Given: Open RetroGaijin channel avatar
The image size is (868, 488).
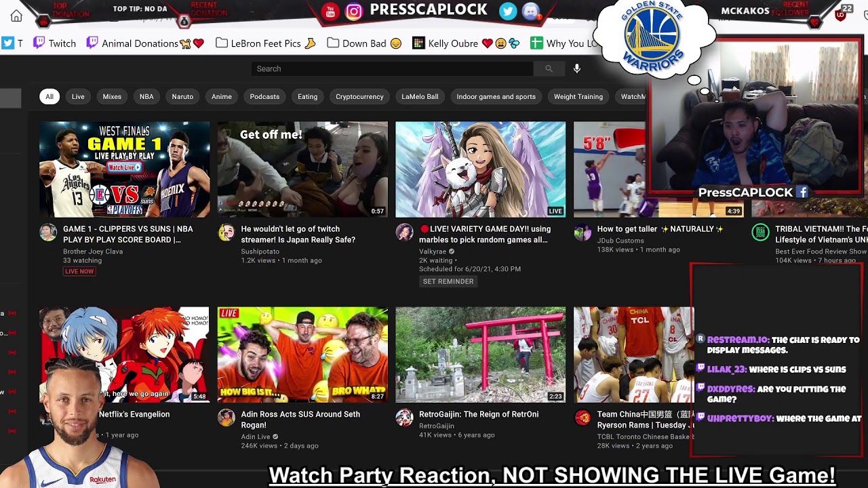Looking at the screenshot, I should (404, 418).
